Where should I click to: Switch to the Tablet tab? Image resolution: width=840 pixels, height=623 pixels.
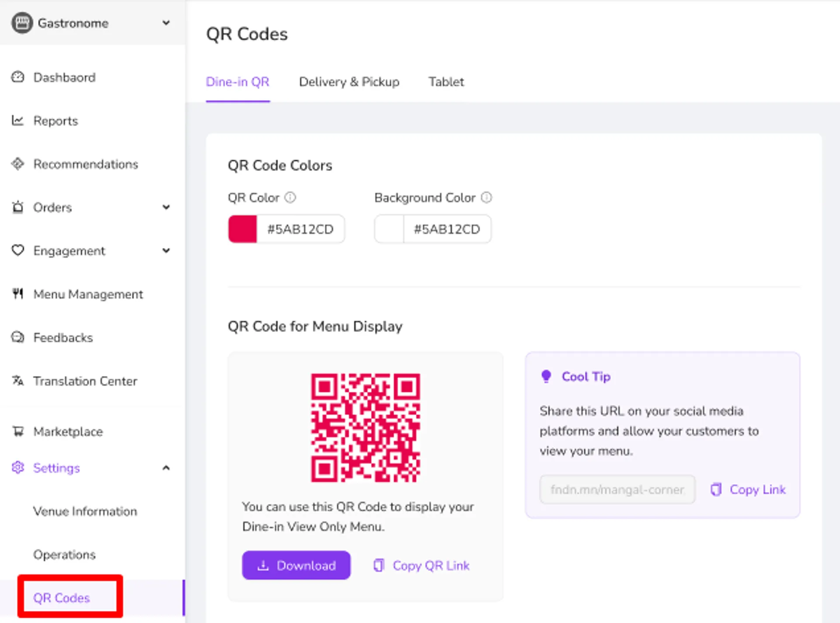point(446,82)
